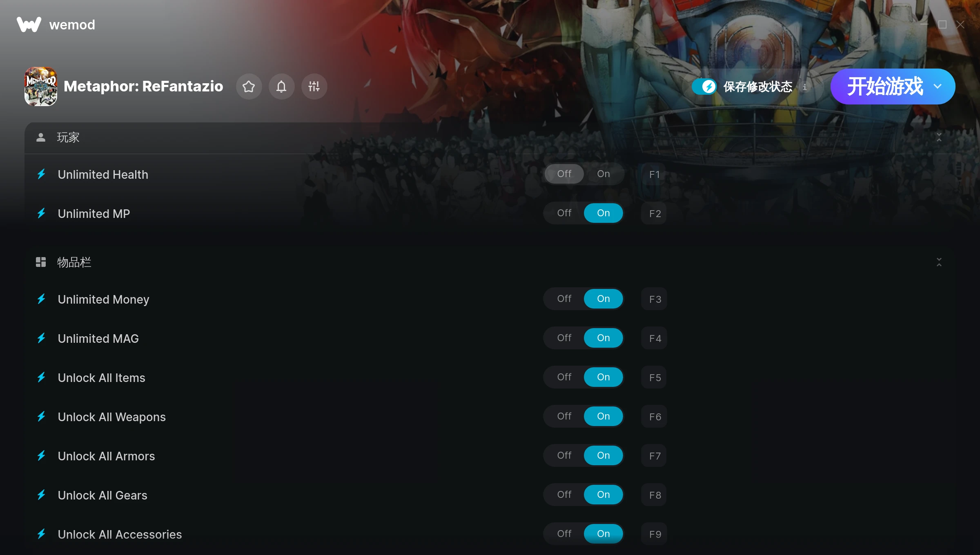Click the WeMod speed/boost icon in 保存修改状态
This screenshot has width=980, height=555.
[x=709, y=86]
